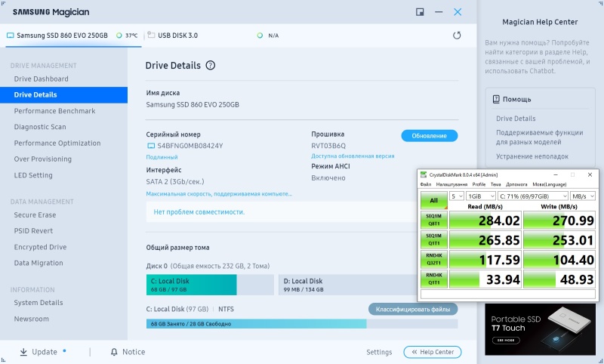The image size is (604, 364).
Task: Run the RND4K Q32T1 test
Action: click(433, 259)
